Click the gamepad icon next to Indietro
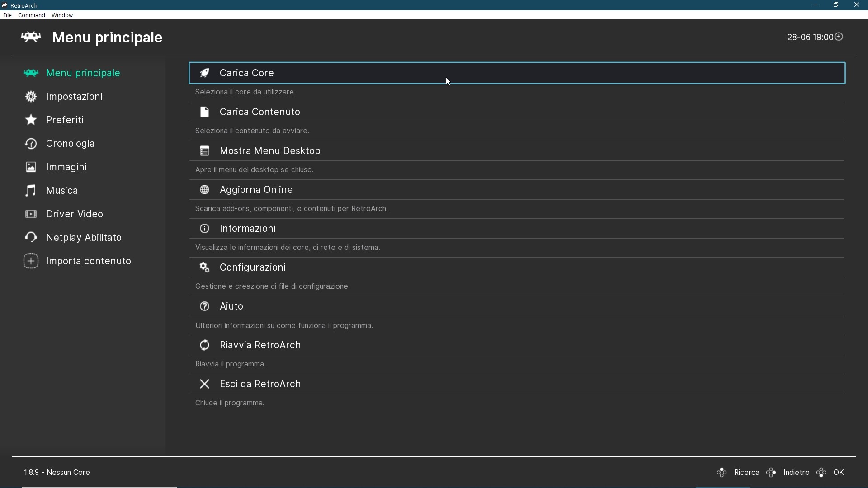This screenshot has width=868, height=488. click(772, 473)
